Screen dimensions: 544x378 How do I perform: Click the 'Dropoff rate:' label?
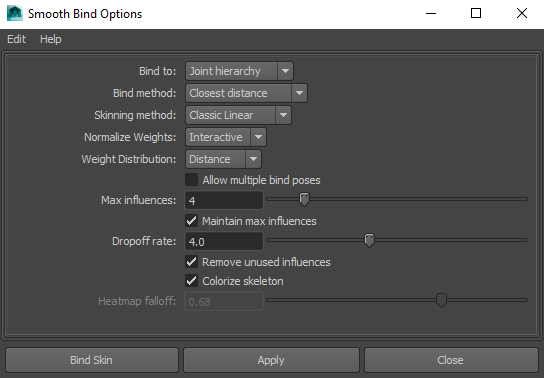[144, 241]
